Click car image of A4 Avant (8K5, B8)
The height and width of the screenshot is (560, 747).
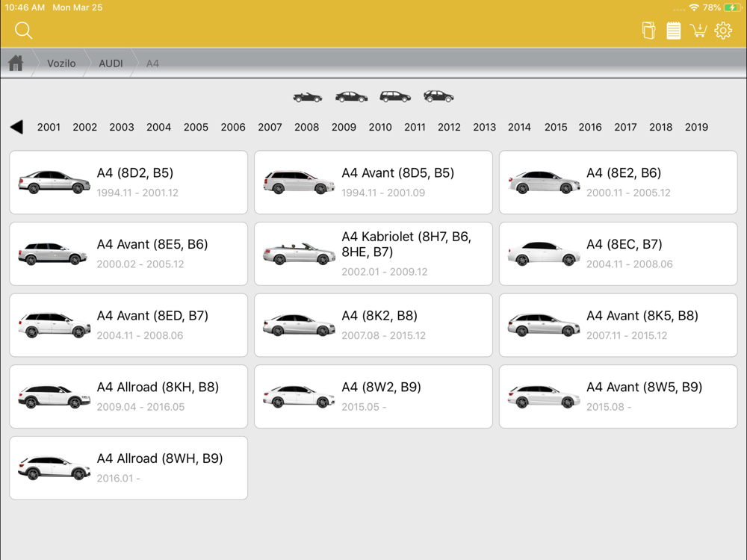coord(544,325)
